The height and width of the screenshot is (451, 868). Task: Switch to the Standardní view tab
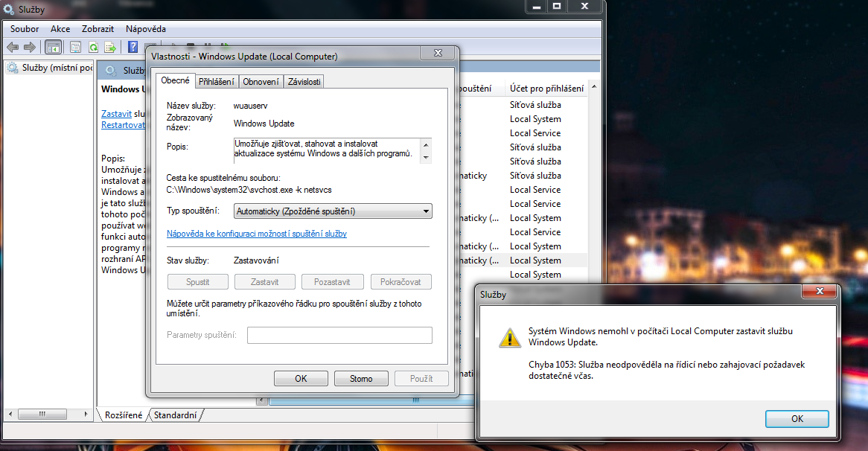[176, 415]
